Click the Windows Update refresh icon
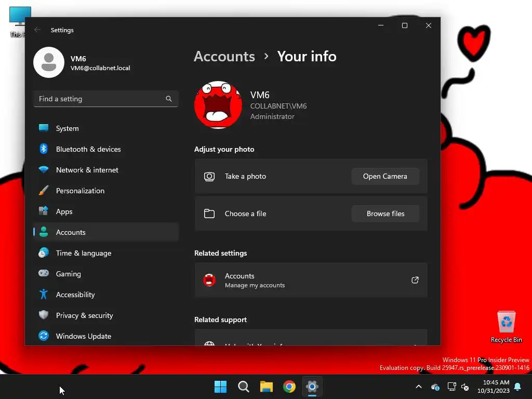532x399 pixels. [x=44, y=336]
